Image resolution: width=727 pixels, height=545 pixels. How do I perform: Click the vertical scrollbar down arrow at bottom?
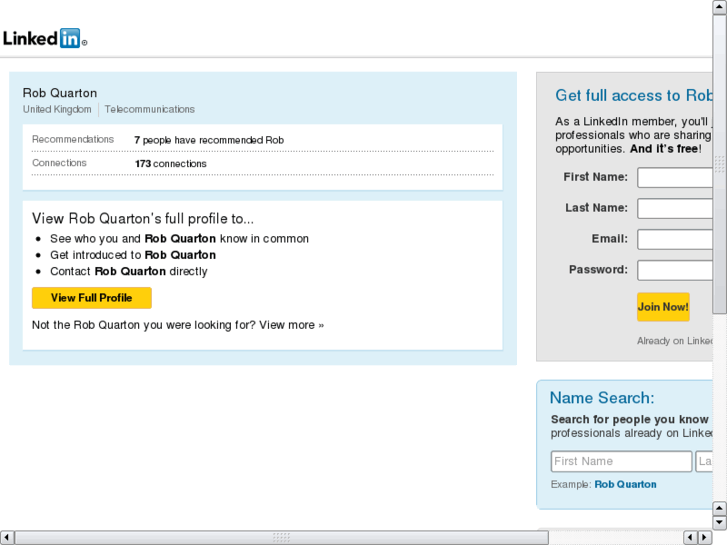click(720, 523)
